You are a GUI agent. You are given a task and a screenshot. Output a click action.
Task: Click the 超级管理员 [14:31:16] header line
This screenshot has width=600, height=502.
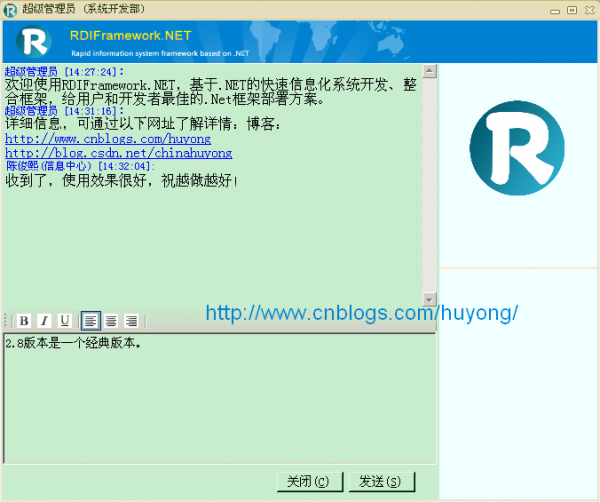64,111
